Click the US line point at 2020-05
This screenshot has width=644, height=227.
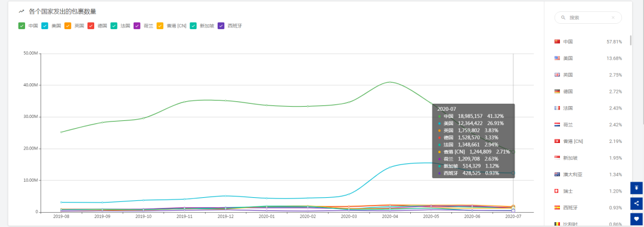click(431, 163)
